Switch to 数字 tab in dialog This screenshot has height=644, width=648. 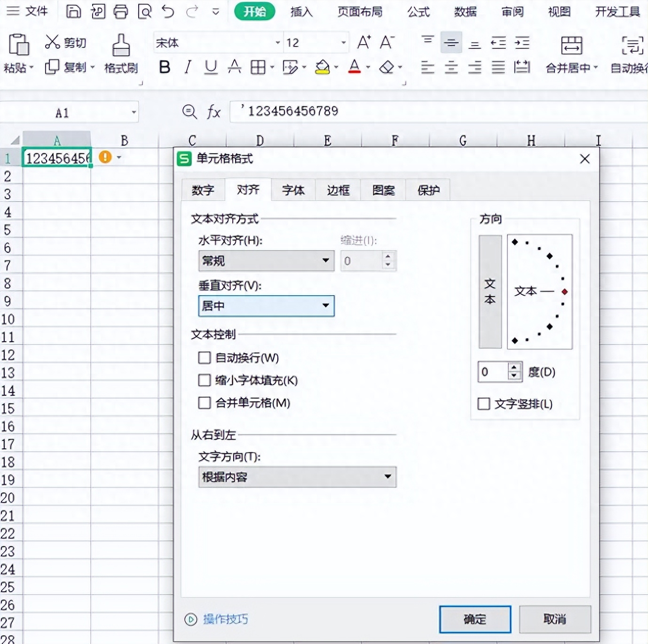[203, 190]
